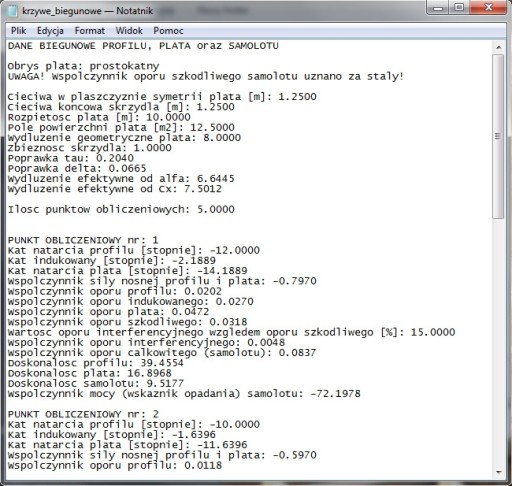The height and width of the screenshot is (486, 512).
Task: Place cursor in 'Rozpietosc plata [m]: 10.0000' line
Action: pos(99,117)
